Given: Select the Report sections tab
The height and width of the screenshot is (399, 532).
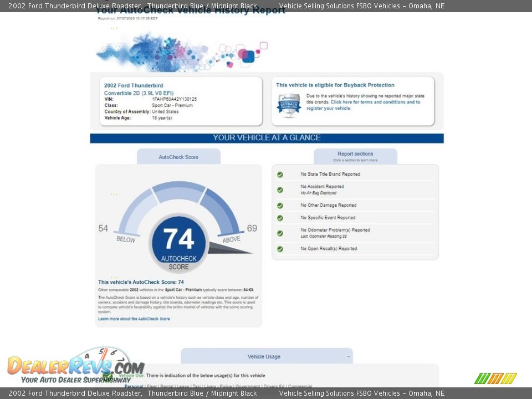Looking at the screenshot, I should (x=355, y=156).
